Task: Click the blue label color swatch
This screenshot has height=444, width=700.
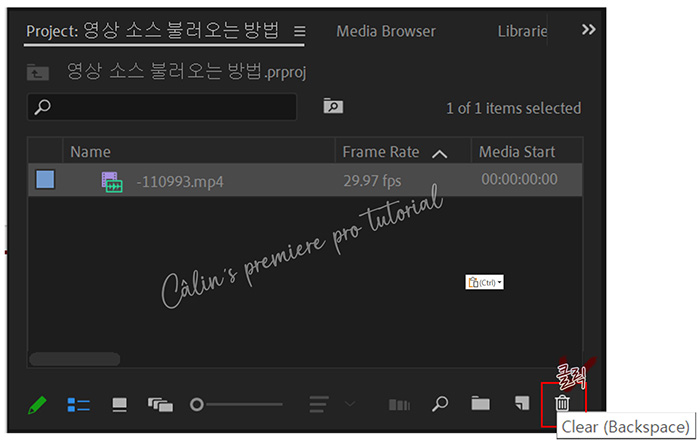Action: pos(45,179)
